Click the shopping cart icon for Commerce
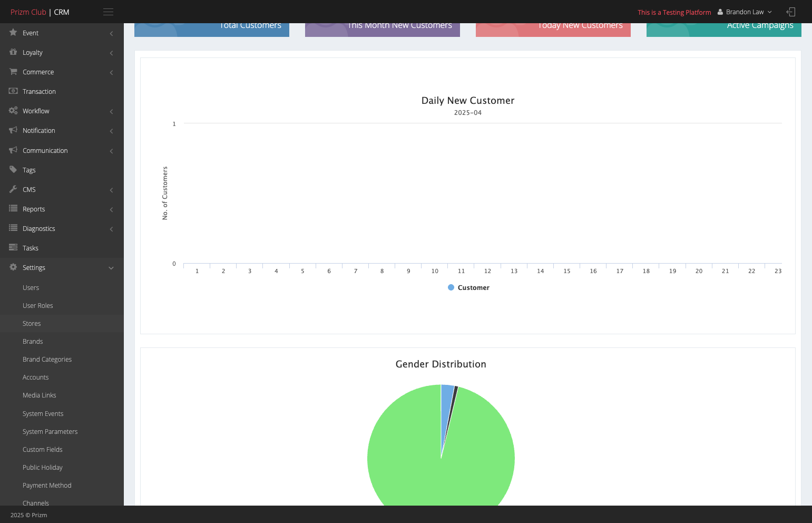812x523 pixels. tap(13, 72)
